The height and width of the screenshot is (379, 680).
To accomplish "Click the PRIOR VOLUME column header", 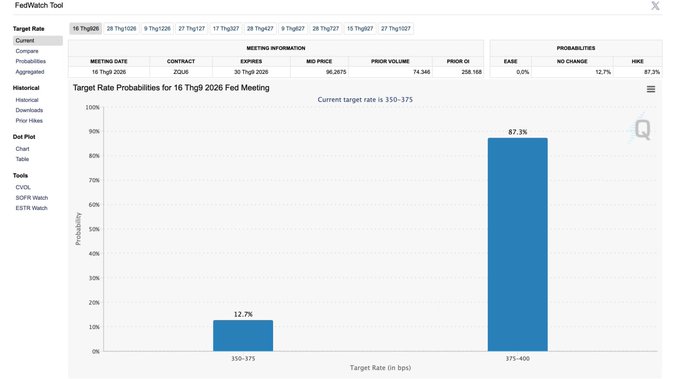I will 390,62.
